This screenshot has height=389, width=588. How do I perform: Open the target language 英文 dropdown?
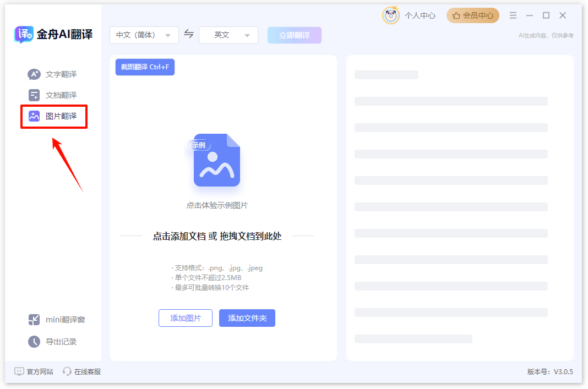coord(228,35)
